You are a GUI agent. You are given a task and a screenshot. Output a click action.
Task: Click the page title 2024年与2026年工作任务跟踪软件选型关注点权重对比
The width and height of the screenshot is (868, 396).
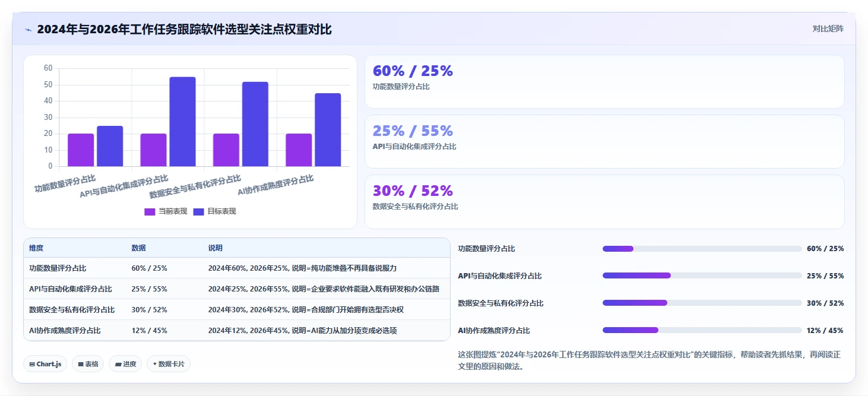(185, 29)
